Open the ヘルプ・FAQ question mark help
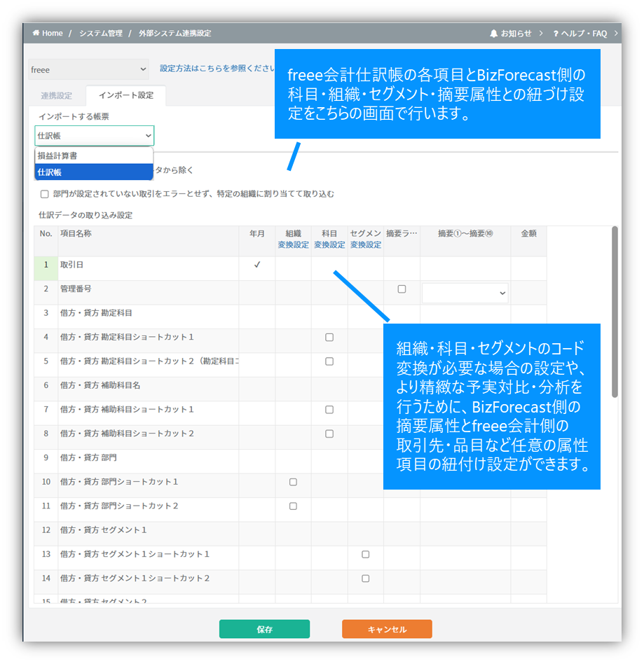 (x=580, y=34)
